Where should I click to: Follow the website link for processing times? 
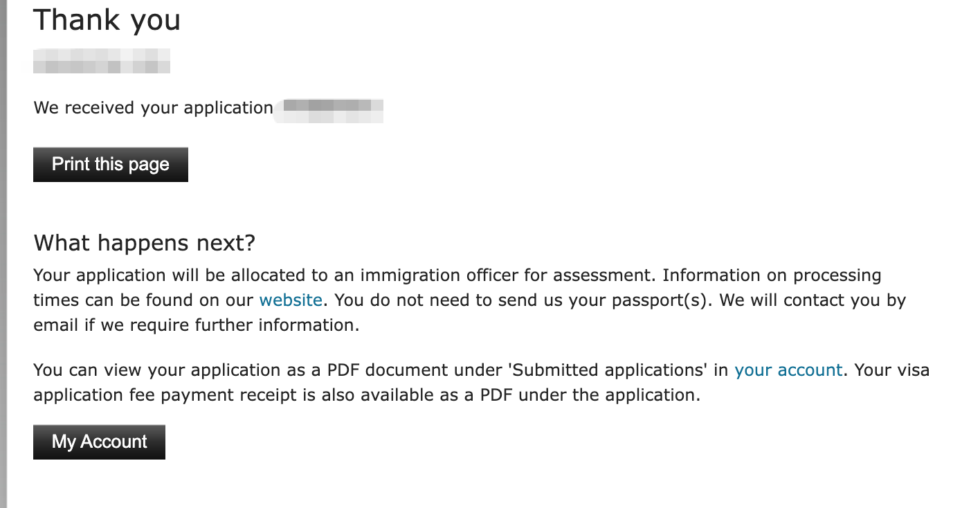291,300
